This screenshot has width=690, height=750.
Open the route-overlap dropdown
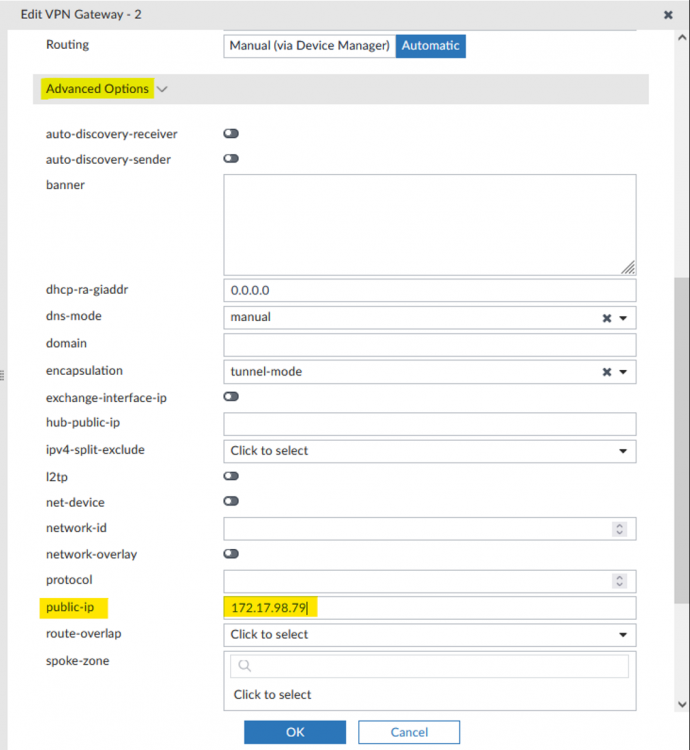point(624,635)
